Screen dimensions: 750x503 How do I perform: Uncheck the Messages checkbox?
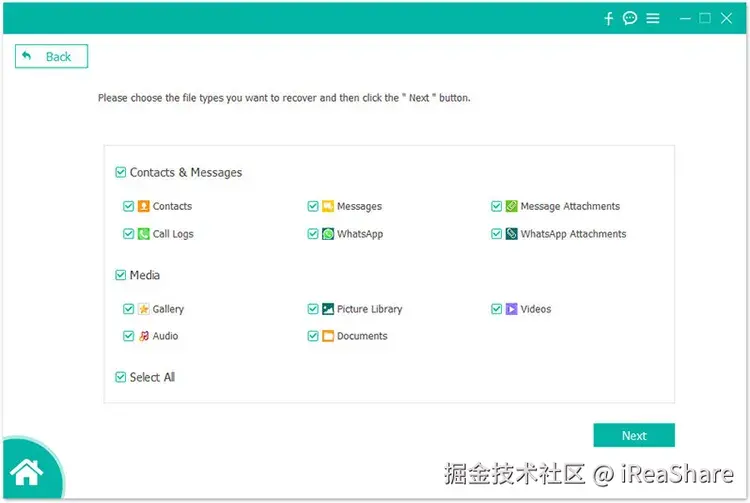(x=313, y=206)
